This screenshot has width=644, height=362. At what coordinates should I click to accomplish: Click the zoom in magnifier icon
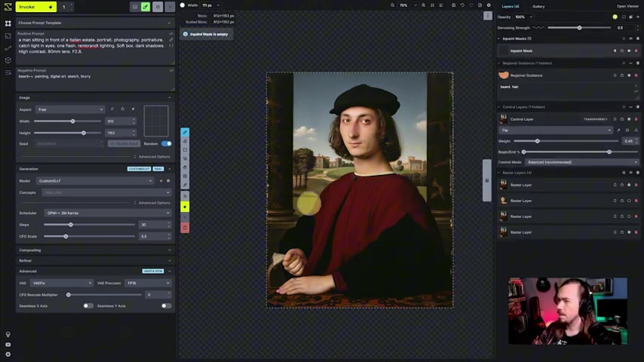(424, 5)
